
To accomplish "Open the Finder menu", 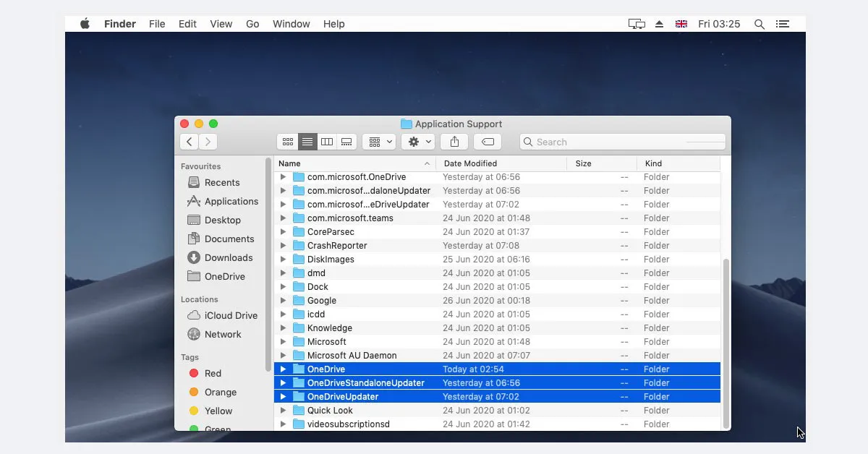I will coord(120,24).
